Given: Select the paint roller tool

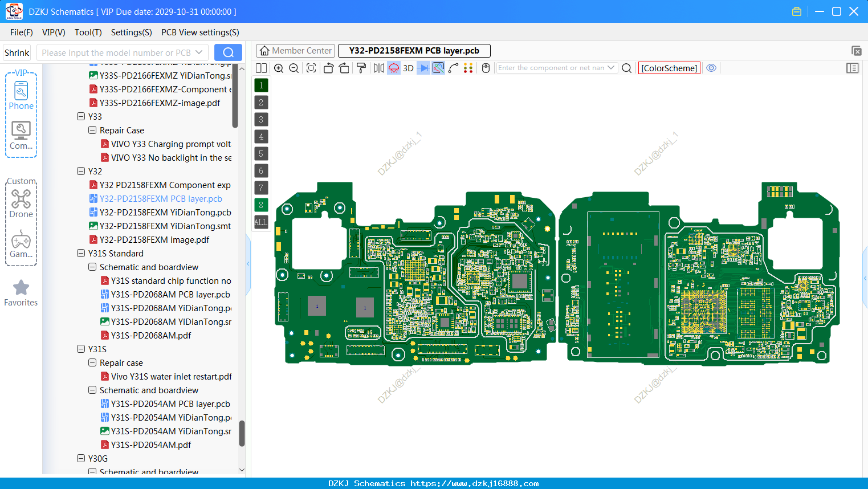Looking at the screenshot, I should pos(361,68).
